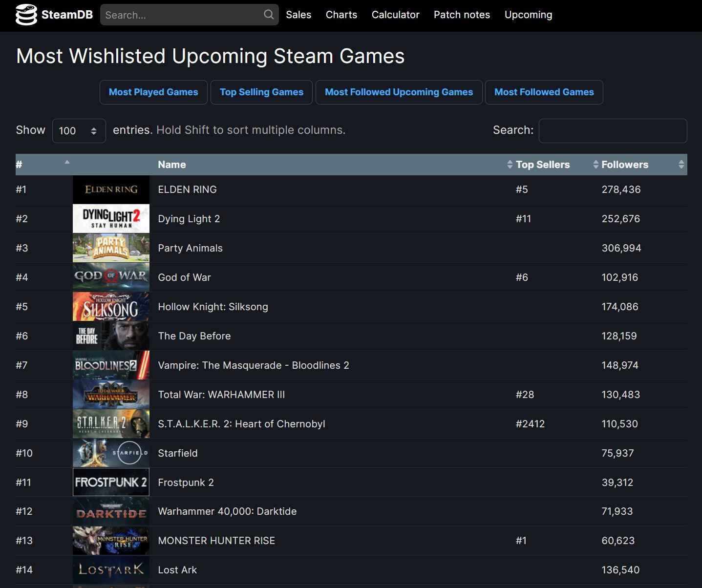Click the #2412 top seller value
This screenshot has height=588, width=702.
tap(530, 424)
